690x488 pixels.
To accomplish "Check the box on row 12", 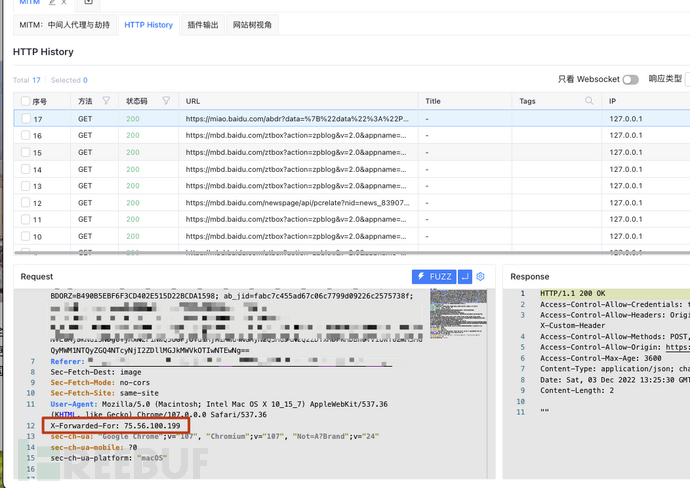I will (26, 202).
